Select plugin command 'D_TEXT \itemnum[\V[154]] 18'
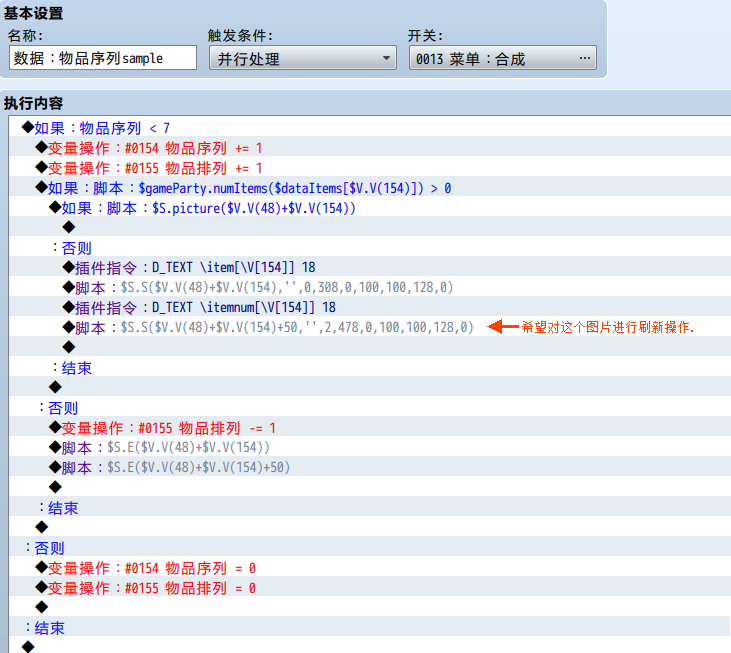 [200, 308]
